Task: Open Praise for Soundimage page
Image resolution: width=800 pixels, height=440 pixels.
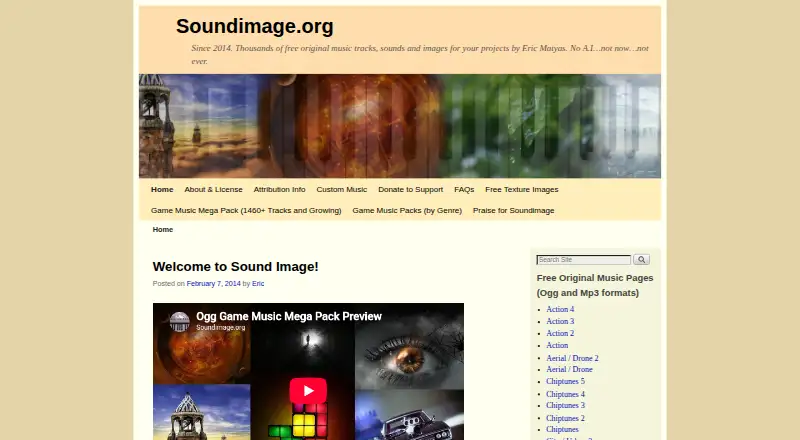Action: [514, 210]
